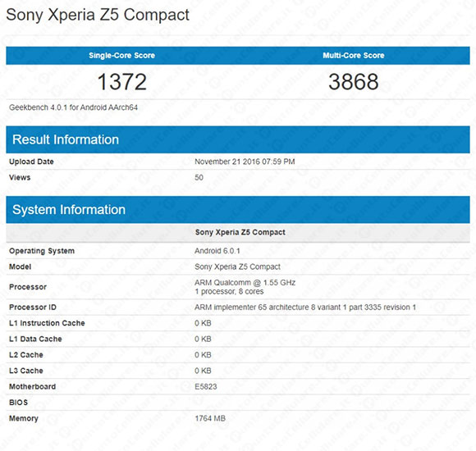Click the 'Memory' row label
This screenshot has width=476, height=451.
pyautogui.click(x=23, y=418)
